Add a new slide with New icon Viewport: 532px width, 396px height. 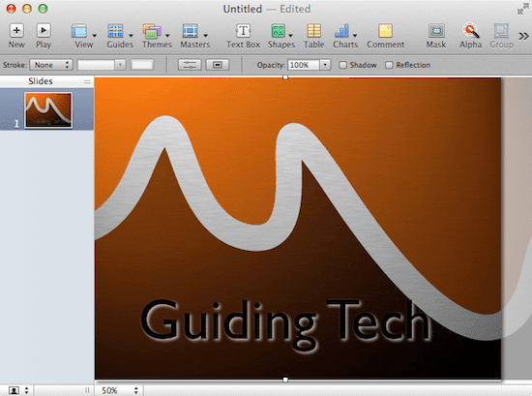pos(16,31)
